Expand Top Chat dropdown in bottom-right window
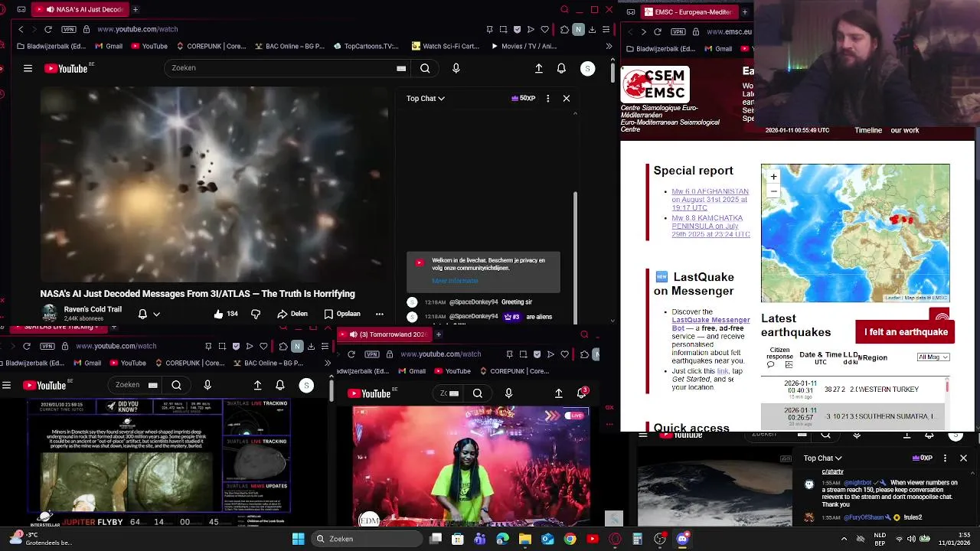 pyautogui.click(x=822, y=458)
